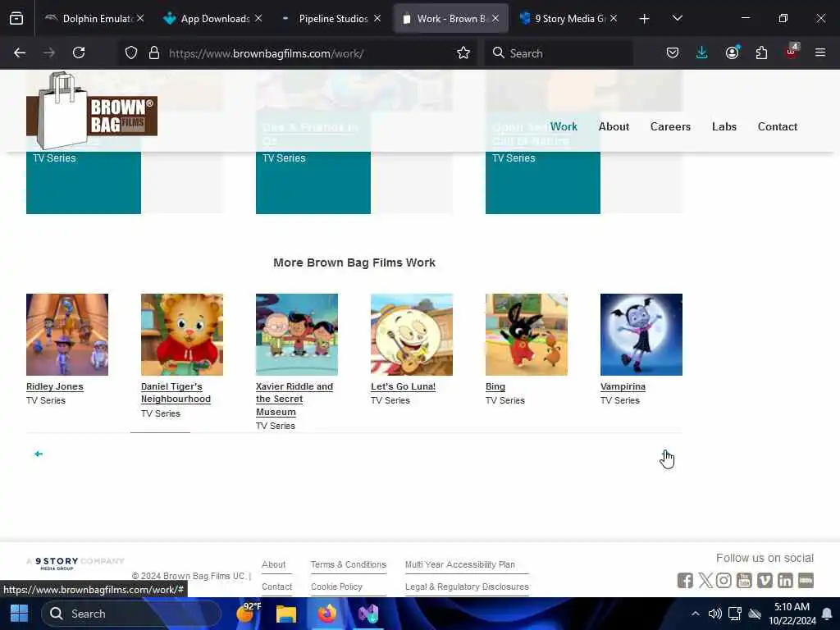
Task: Open footer Cookie Policy link
Action: coord(336,587)
